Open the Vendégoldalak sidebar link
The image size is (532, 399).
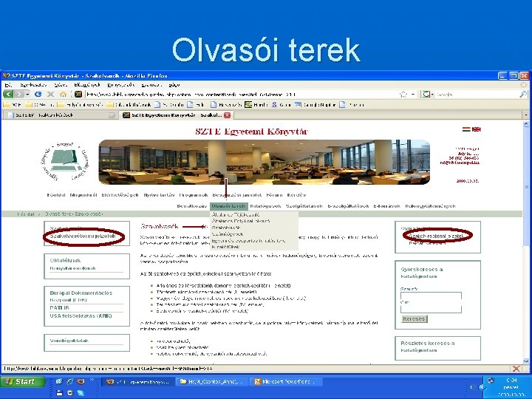coord(69,341)
